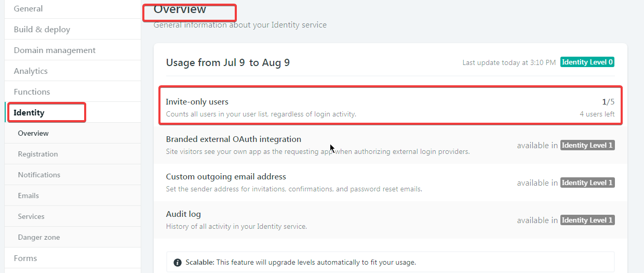Click Identity Level 1 badge for Audit log

pos(587,220)
